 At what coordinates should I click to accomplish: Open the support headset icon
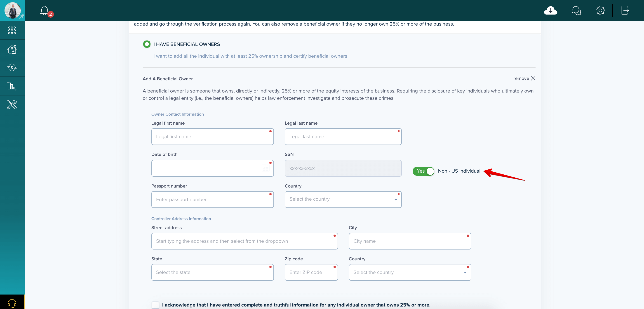coord(12,303)
